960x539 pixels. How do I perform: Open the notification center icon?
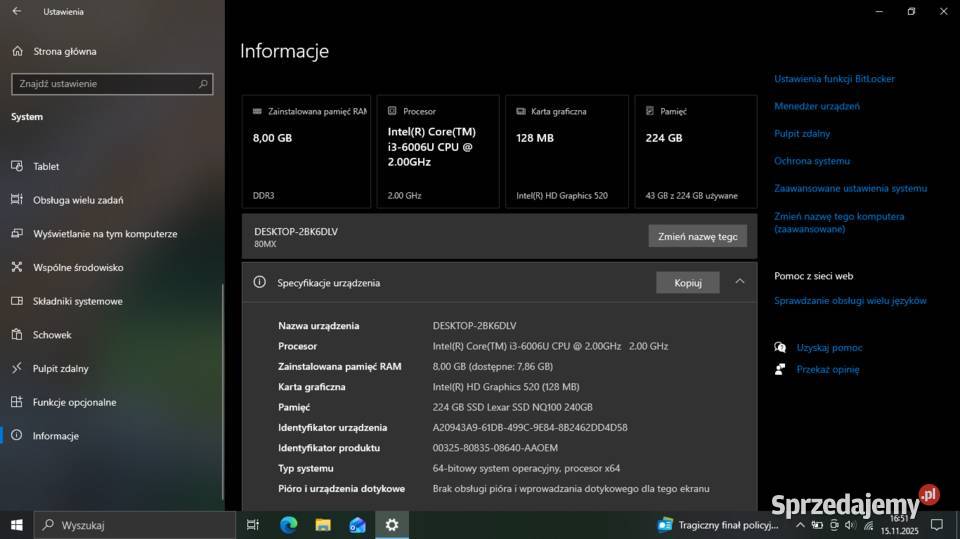[937, 525]
